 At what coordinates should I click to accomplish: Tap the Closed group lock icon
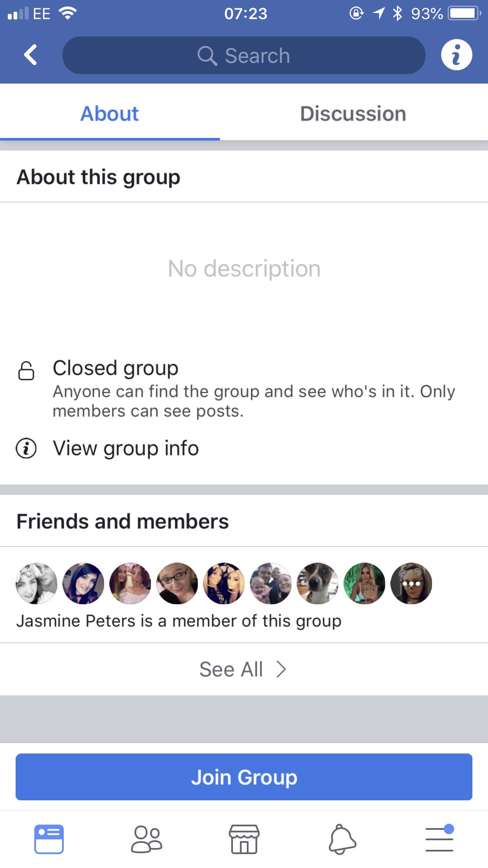point(26,371)
